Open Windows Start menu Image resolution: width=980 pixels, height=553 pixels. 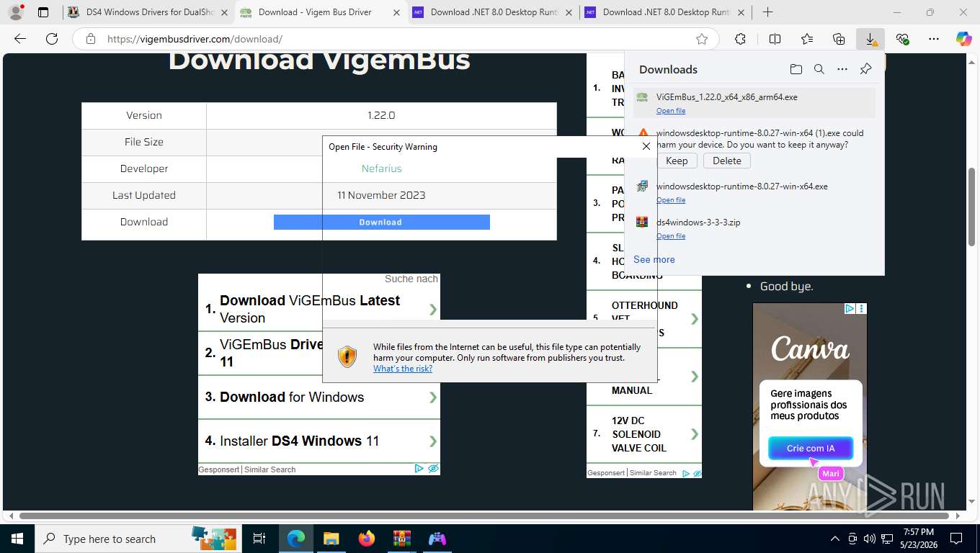pyautogui.click(x=17, y=539)
